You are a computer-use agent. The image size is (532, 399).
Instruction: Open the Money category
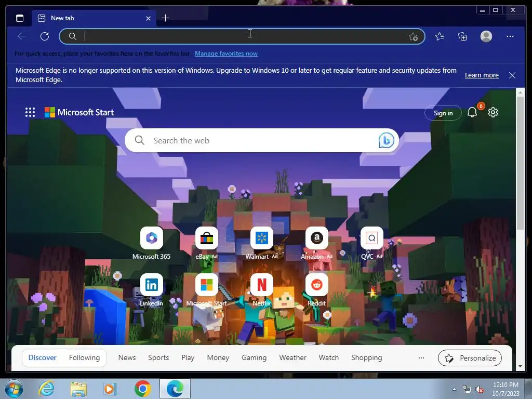(x=218, y=357)
